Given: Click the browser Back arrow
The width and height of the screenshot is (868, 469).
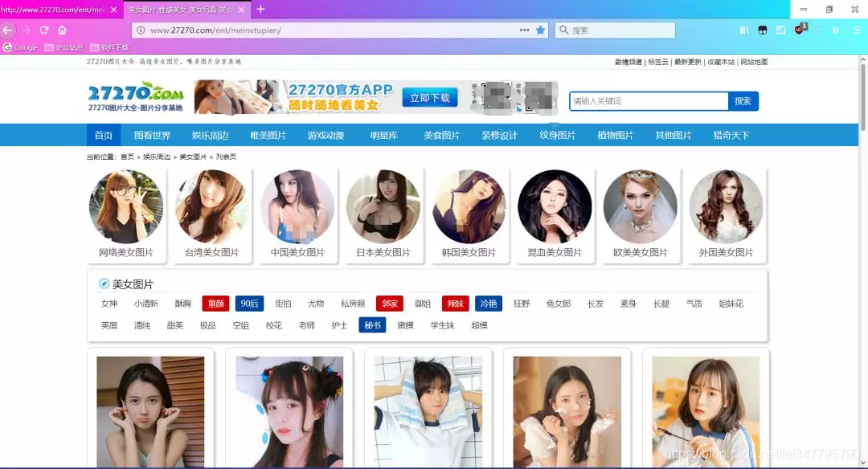Looking at the screenshot, I should coord(7,29).
